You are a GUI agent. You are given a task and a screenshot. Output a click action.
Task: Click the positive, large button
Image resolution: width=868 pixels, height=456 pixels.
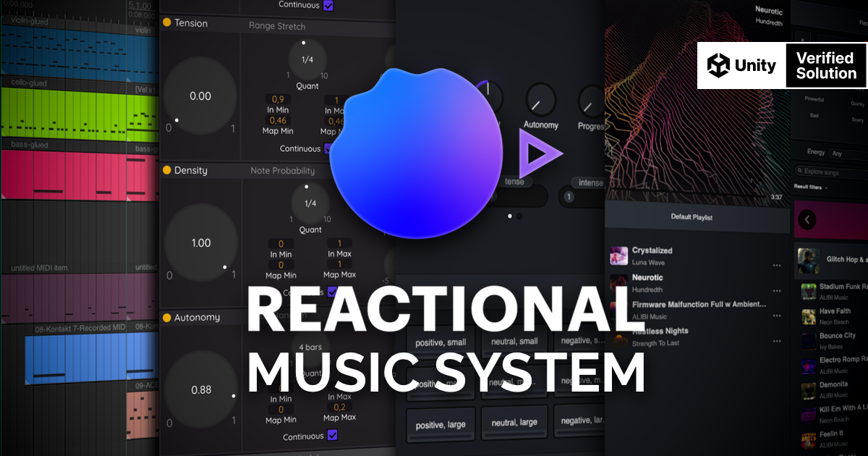[440, 424]
